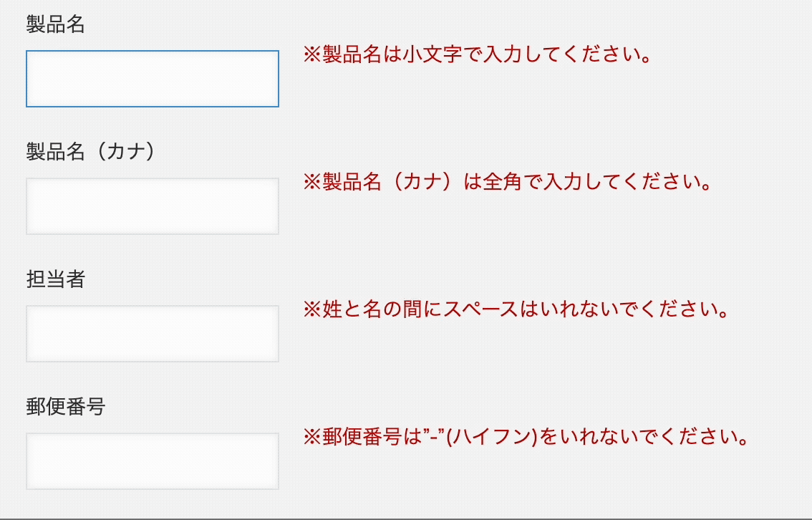Click the ※ mark before 製品名（カナ）は
Viewport: 812px width, 520px height.
click(x=312, y=183)
